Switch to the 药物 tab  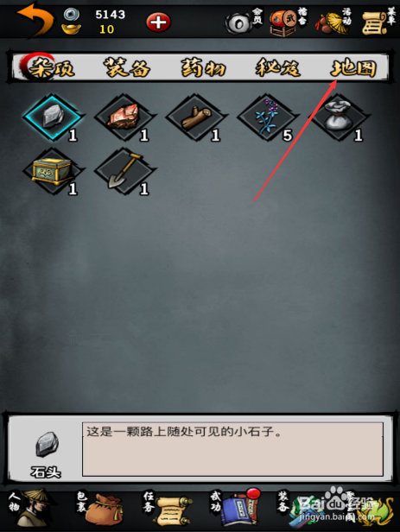click(202, 67)
